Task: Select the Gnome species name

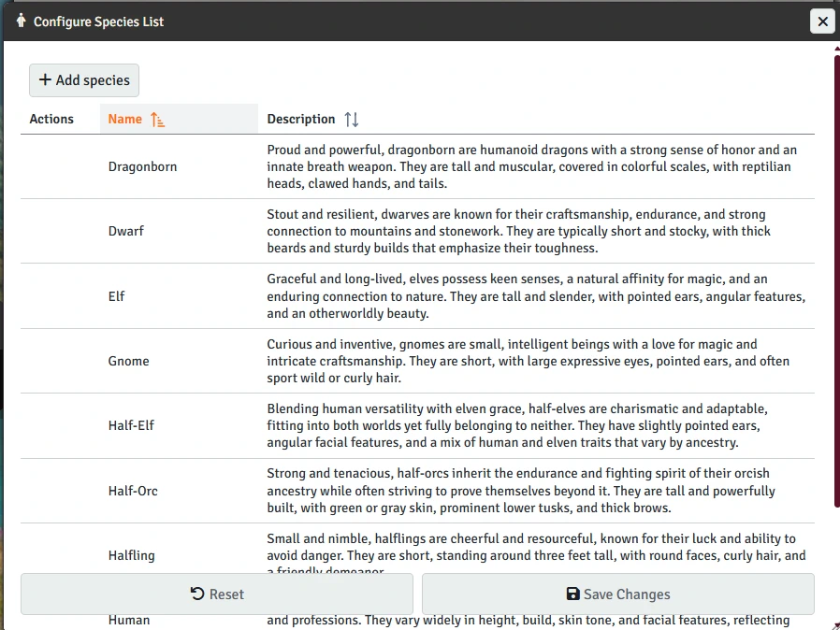Action: tap(128, 361)
